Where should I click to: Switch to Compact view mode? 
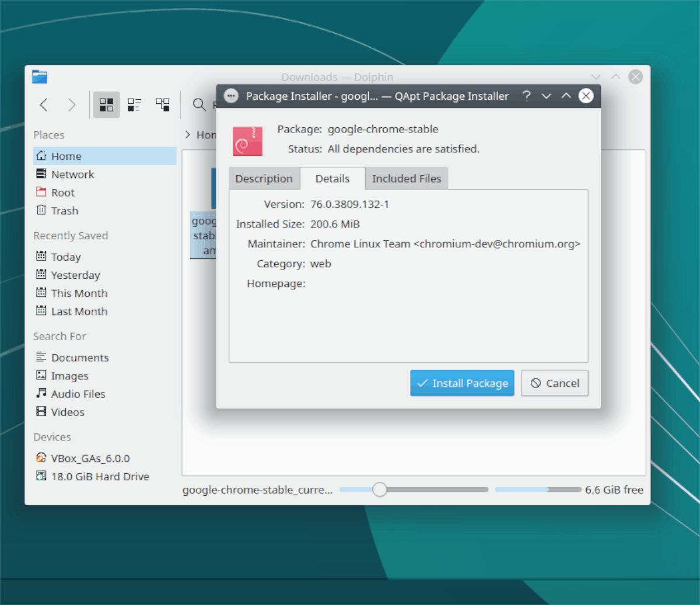[134, 105]
